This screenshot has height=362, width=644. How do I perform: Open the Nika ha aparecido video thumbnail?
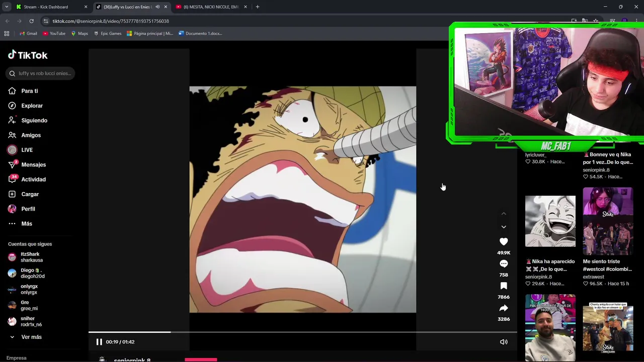pyautogui.click(x=550, y=221)
